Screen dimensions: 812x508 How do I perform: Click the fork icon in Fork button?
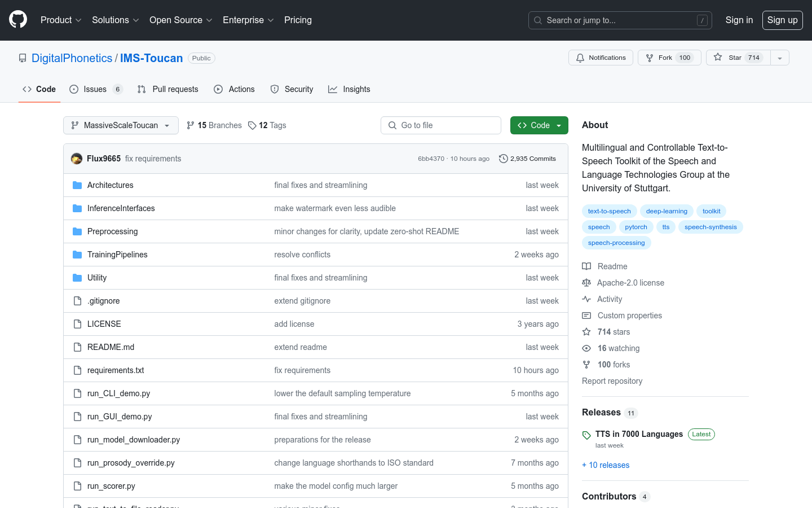[650, 58]
